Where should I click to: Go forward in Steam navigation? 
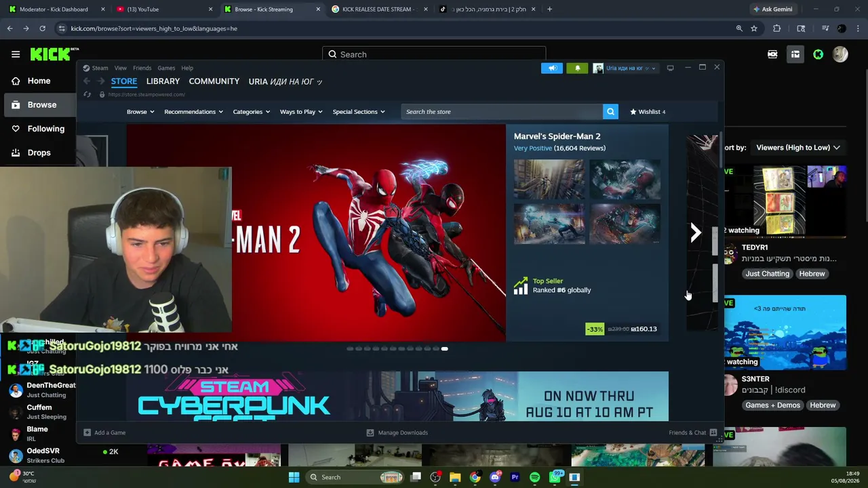click(x=100, y=81)
